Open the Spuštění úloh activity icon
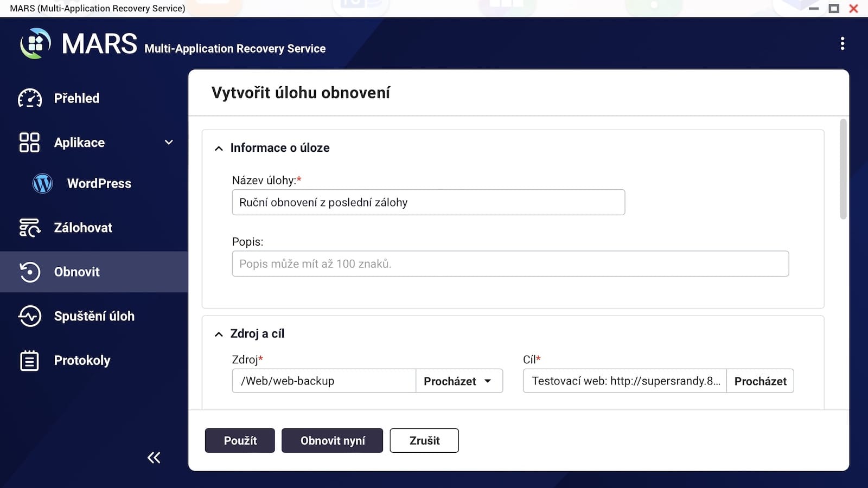Image resolution: width=868 pixels, height=488 pixels. pos(30,316)
